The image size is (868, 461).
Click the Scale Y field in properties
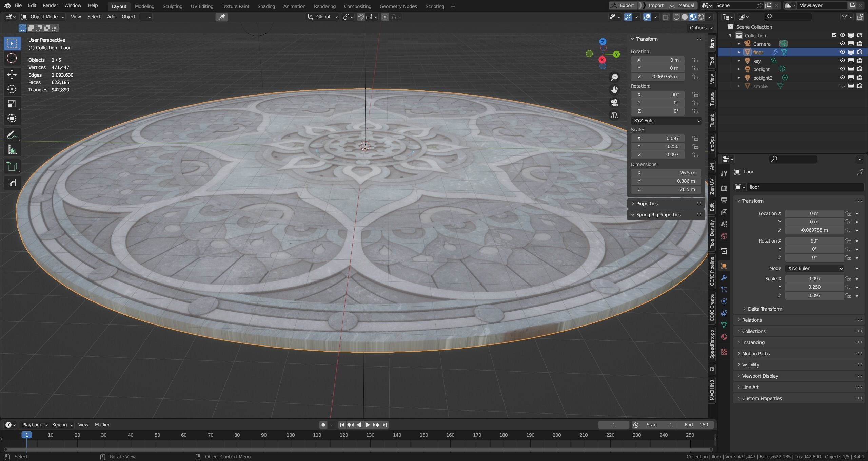[814, 287]
